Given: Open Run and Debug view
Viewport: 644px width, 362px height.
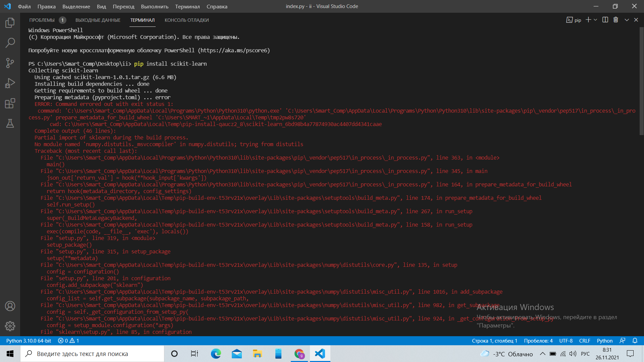Looking at the screenshot, I should coord(10,83).
